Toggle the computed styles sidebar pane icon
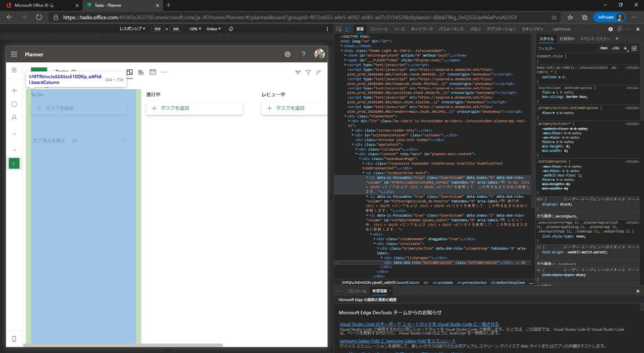This screenshot has height=353, width=644. point(634,48)
